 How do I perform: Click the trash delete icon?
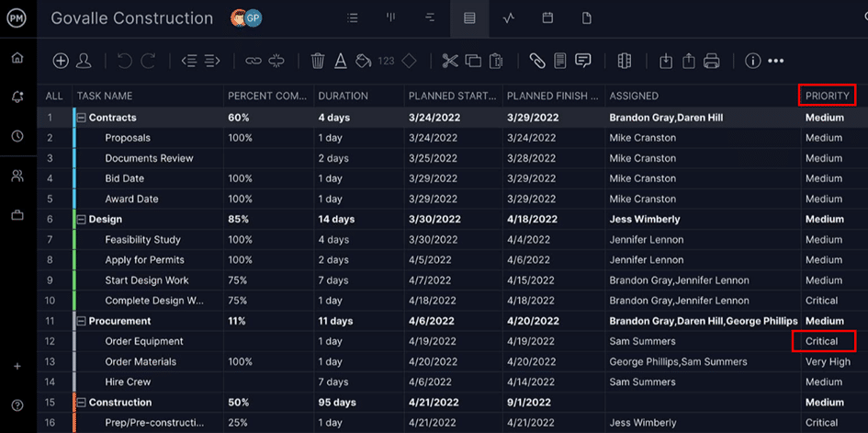318,61
